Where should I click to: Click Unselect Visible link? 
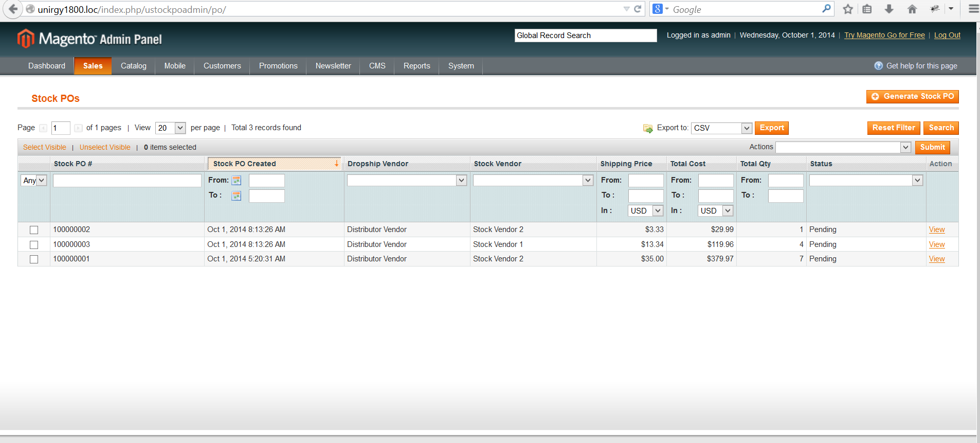105,148
